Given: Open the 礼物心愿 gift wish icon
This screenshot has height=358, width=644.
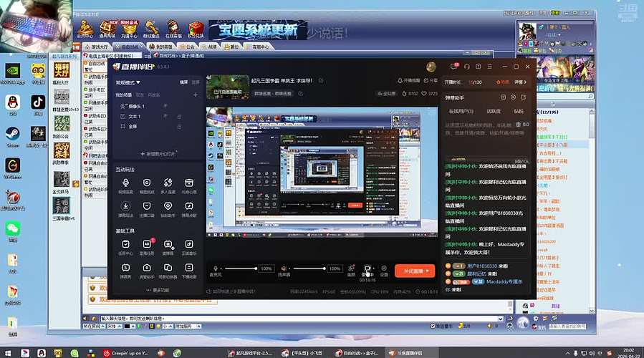Looking at the screenshot, I should pyautogui.click(x=189, y=184).
